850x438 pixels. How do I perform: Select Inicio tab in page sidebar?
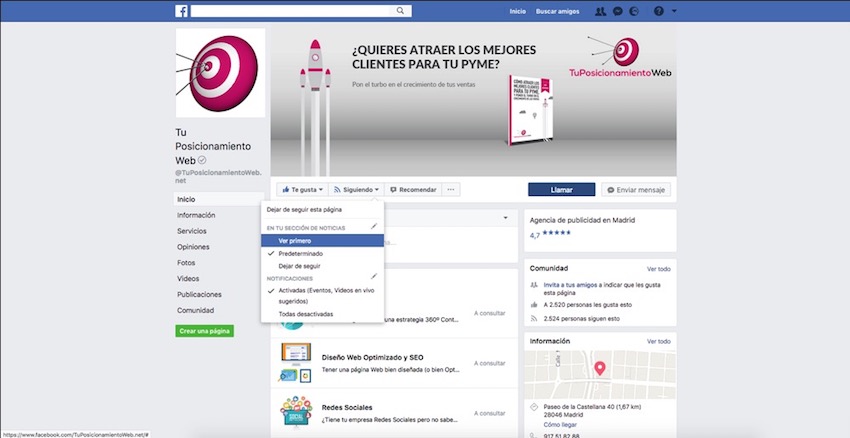(219, 199)
